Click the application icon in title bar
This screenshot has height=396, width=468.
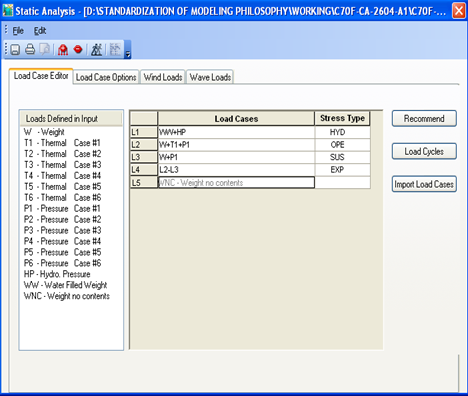tap(8, 11)
